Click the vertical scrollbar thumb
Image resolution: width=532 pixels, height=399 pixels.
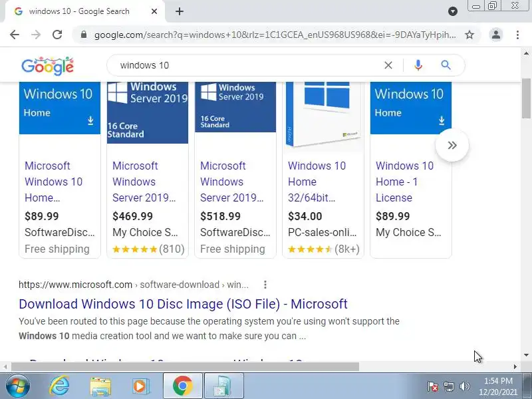coord(526,98)
